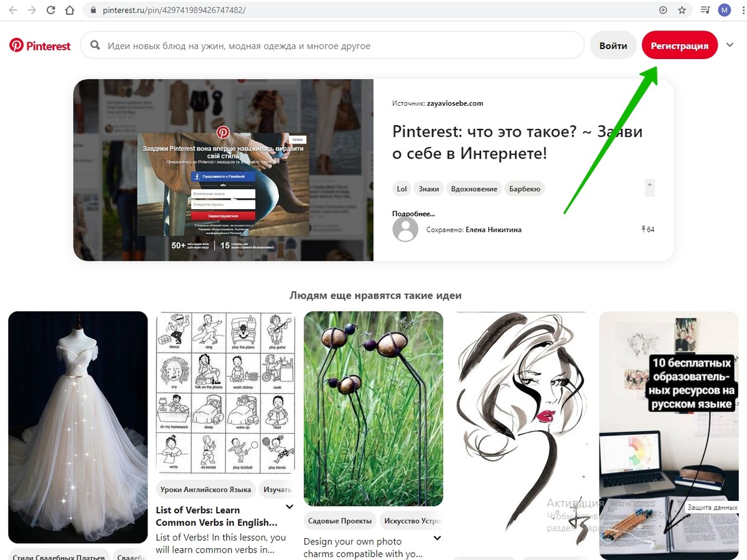Open the wedding dress pin

pos(78,427)
